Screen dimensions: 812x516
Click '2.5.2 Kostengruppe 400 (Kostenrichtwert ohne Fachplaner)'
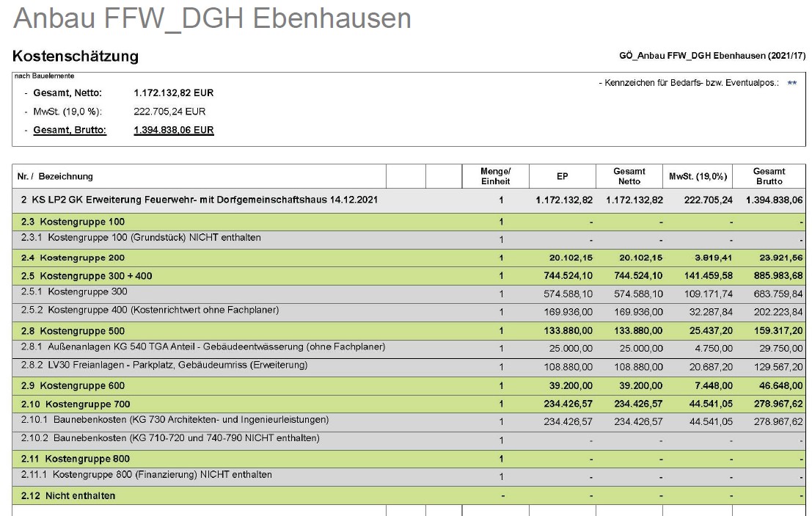point(409,312)
